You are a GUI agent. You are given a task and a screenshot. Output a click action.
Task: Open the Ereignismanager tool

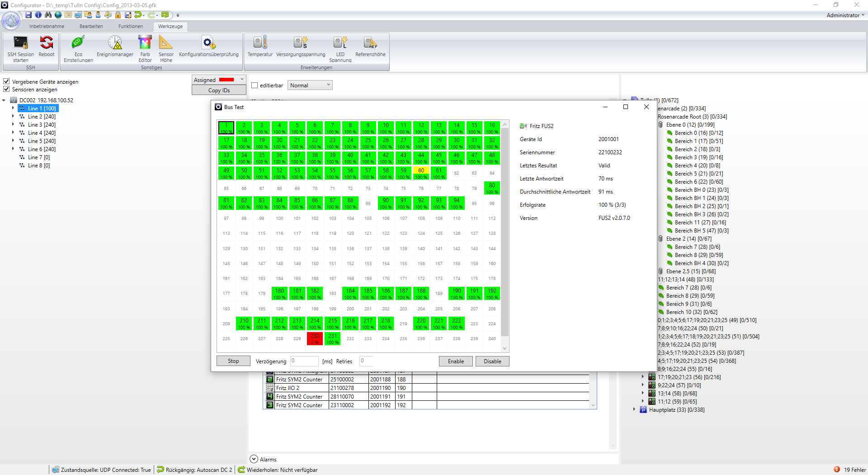click(x=115, y=46)
